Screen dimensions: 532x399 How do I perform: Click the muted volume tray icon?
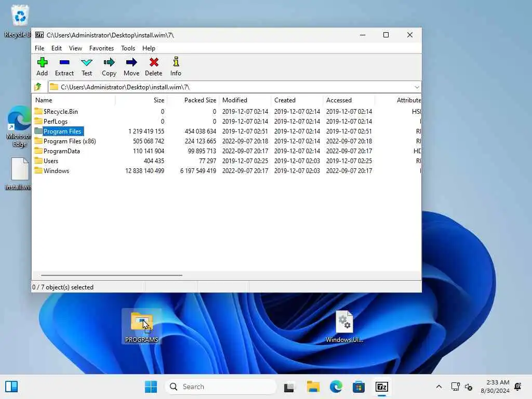pos(469,387)
